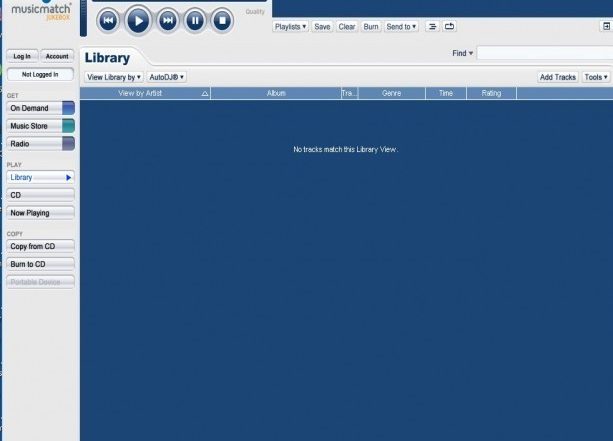This screenshot has height=441, width=613.
Task: Burn the playlist to disc
Action: coord(371,27)
